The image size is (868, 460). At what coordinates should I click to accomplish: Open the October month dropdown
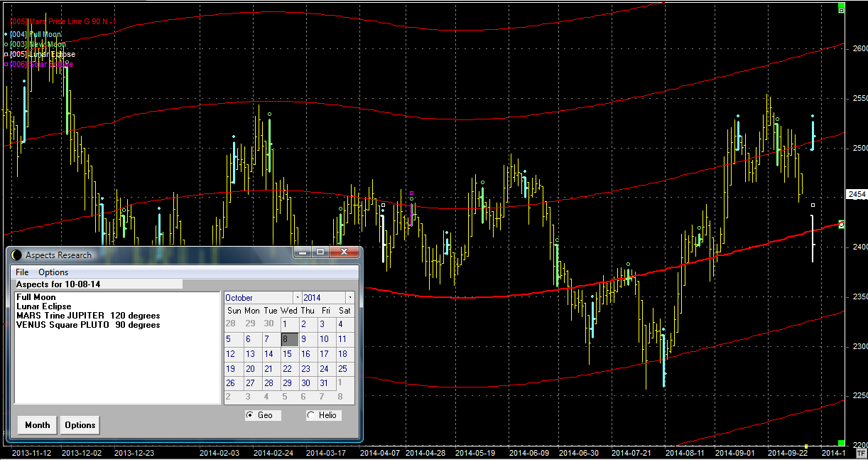[297, 298]
